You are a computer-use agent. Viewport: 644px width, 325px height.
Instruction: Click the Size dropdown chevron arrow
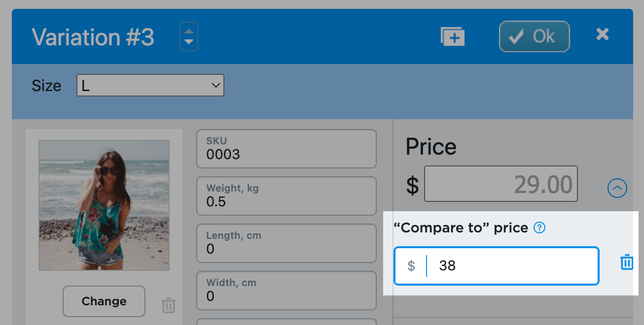215,85
